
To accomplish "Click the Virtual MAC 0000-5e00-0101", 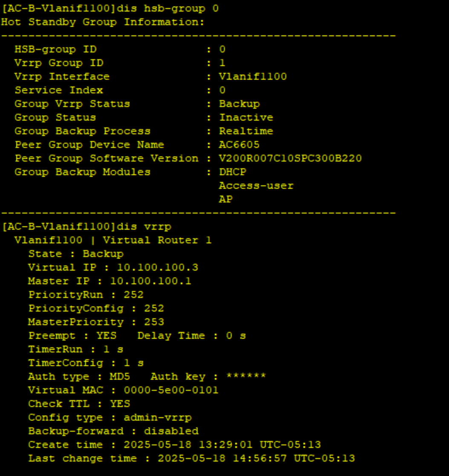I will click(x=171, y=390).
